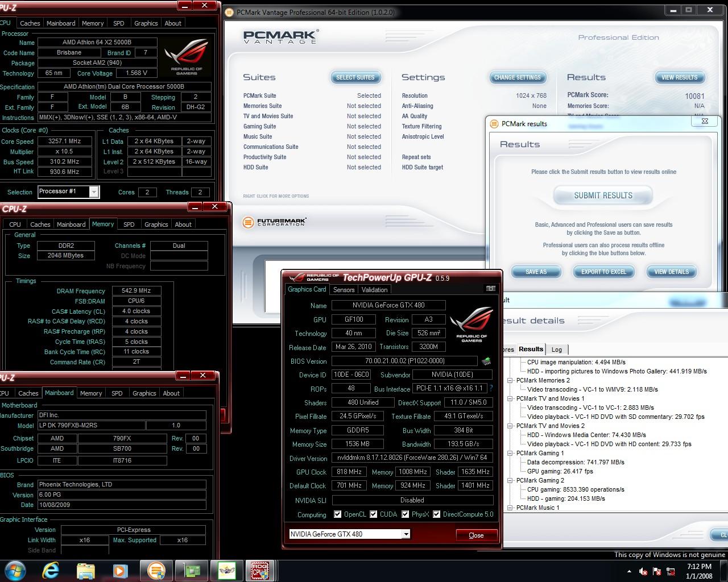The height and width of the screenshot is (582, 728).
Task: Collapse the PCMark Gaming 2 node
Action: coord(510,481)
